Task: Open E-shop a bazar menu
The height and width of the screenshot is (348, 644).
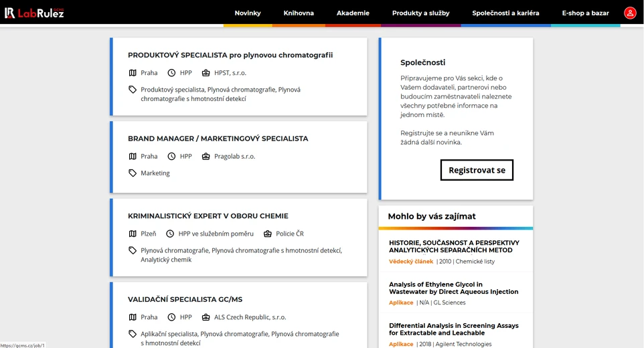Action: (x=585, y=13)
